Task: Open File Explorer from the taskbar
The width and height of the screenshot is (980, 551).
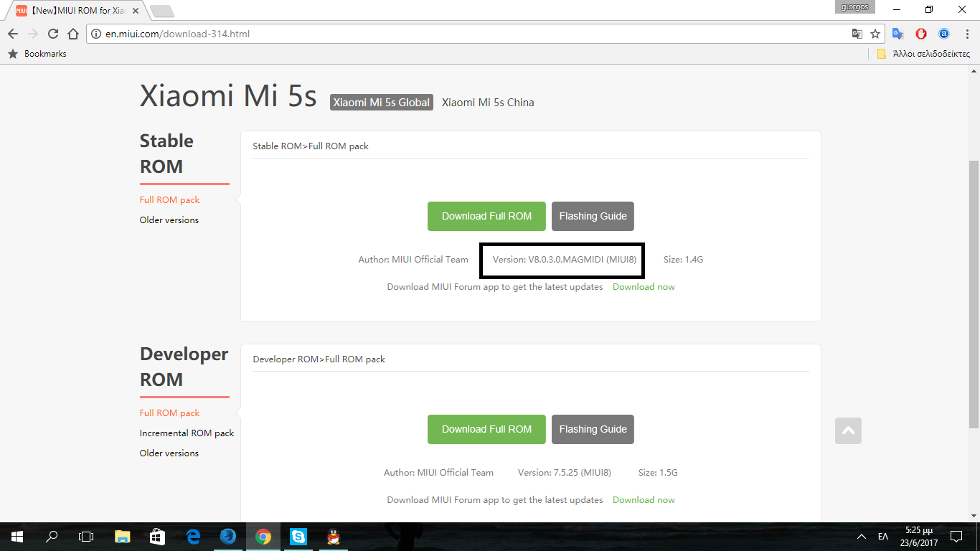Action: click(x=123, y=537)
